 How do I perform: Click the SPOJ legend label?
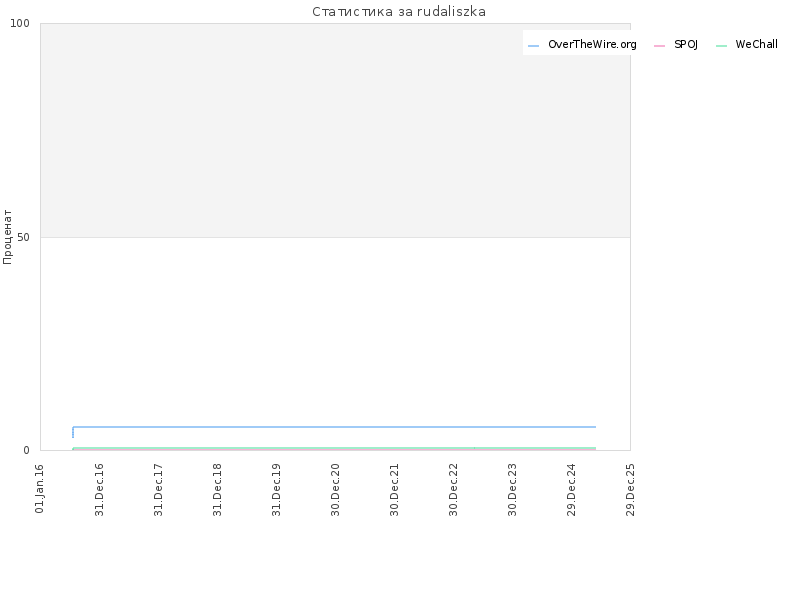coord(686,45)
